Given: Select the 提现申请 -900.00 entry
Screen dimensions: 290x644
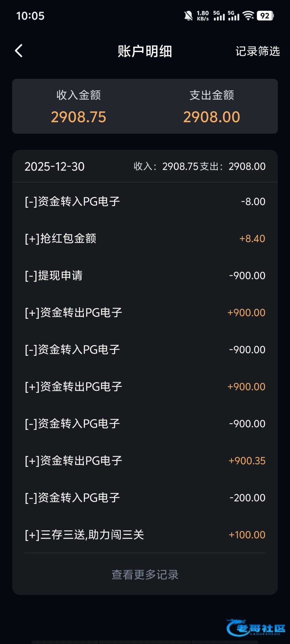Looking at the screenshot, I should (145, 276).
